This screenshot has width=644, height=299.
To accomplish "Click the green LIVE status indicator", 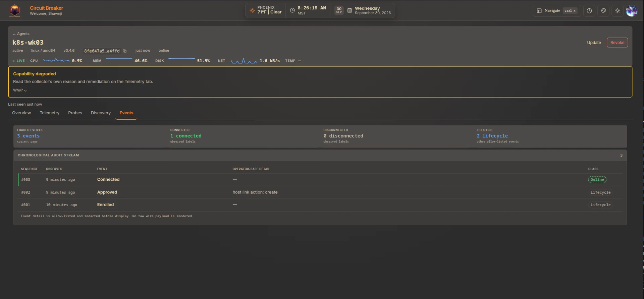I will coord(19,61).
